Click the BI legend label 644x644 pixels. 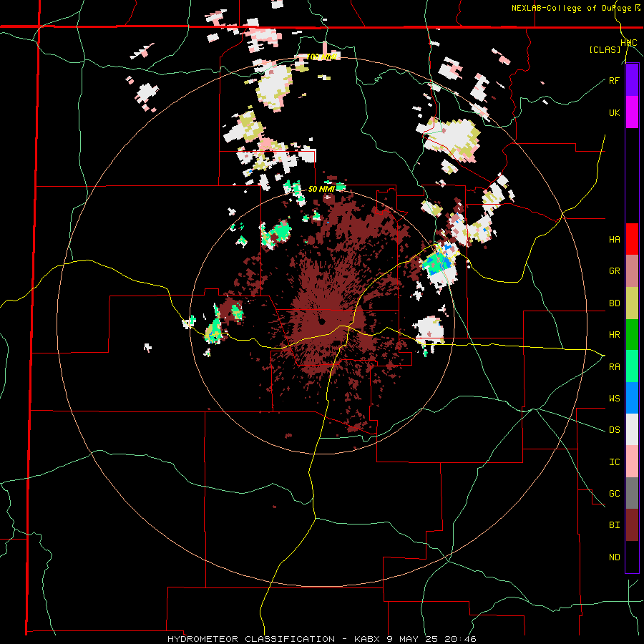(614, 525)
